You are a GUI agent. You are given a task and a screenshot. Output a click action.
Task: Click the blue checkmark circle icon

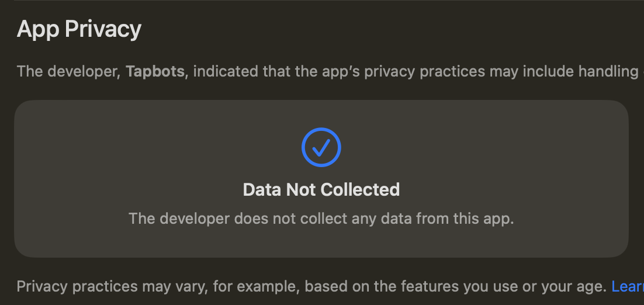(321, 147)
